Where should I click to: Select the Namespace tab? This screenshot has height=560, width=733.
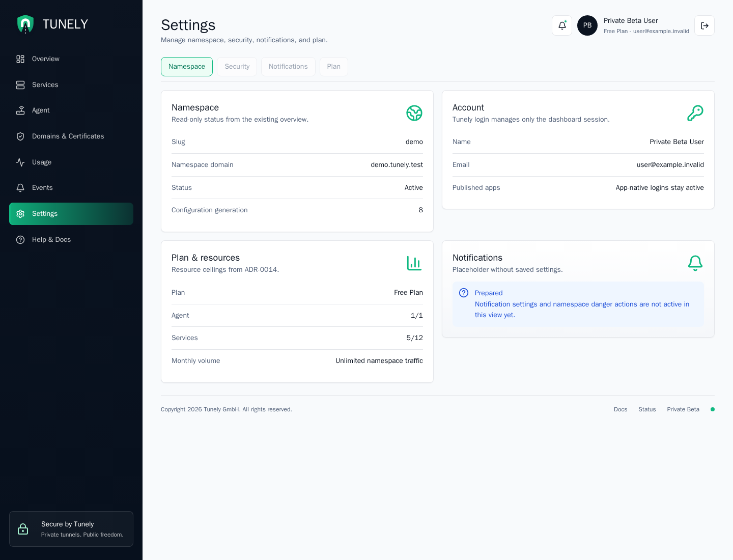click(187, 67)
